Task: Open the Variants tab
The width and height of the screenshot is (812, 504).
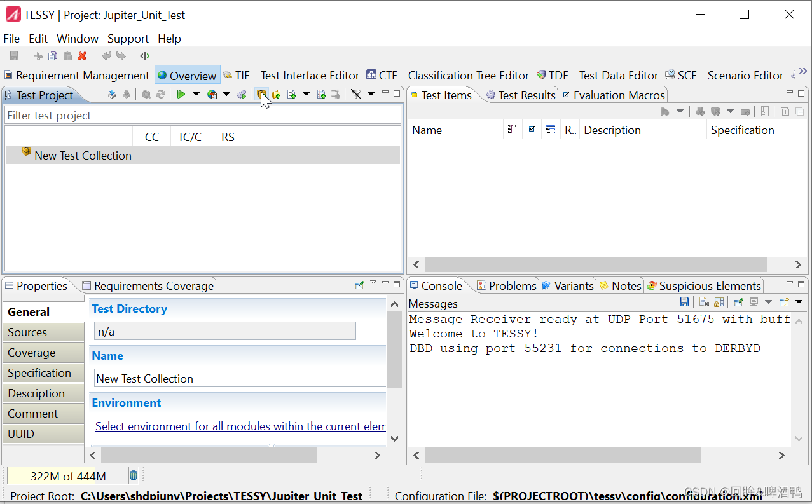Action: (567, 286)
